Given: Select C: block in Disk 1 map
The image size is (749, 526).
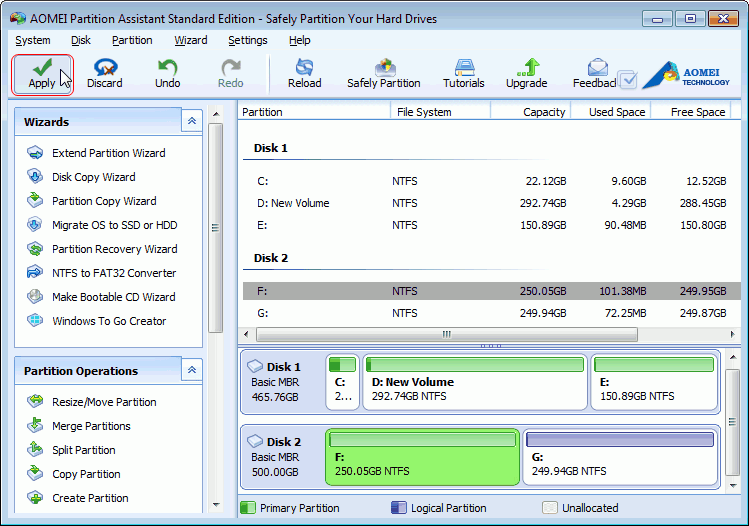Looking at the screenshot, I should pos(342,382).
